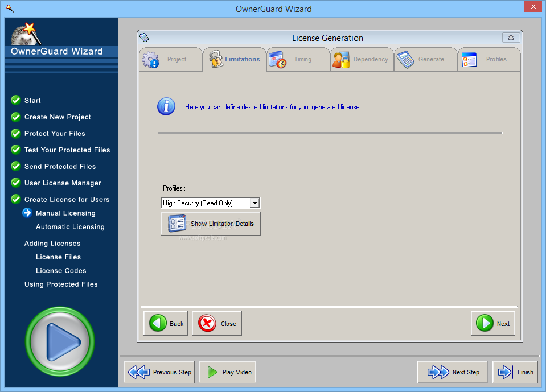Select Create License for Users step
The image size is (546, 392).
coord(67,200)
